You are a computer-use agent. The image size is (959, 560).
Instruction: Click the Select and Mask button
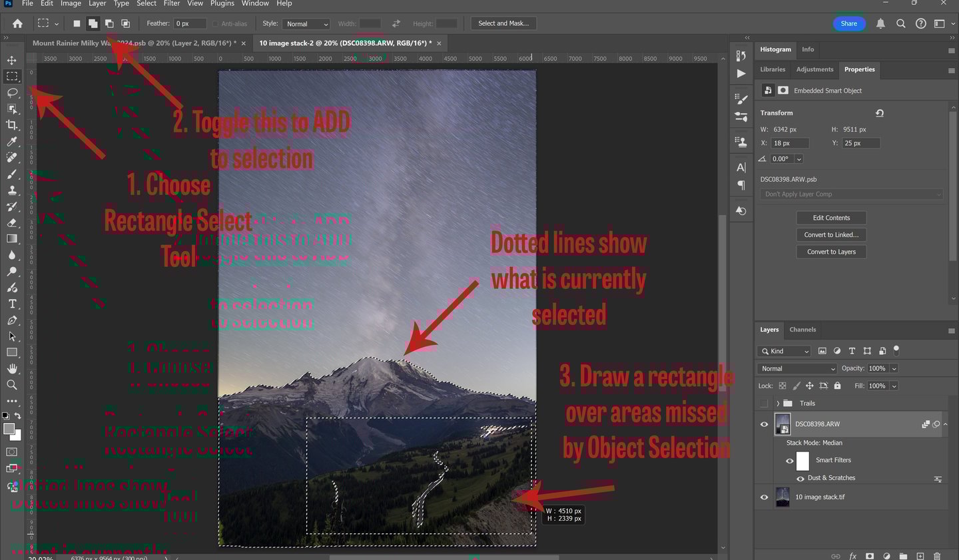coord(503,23)
